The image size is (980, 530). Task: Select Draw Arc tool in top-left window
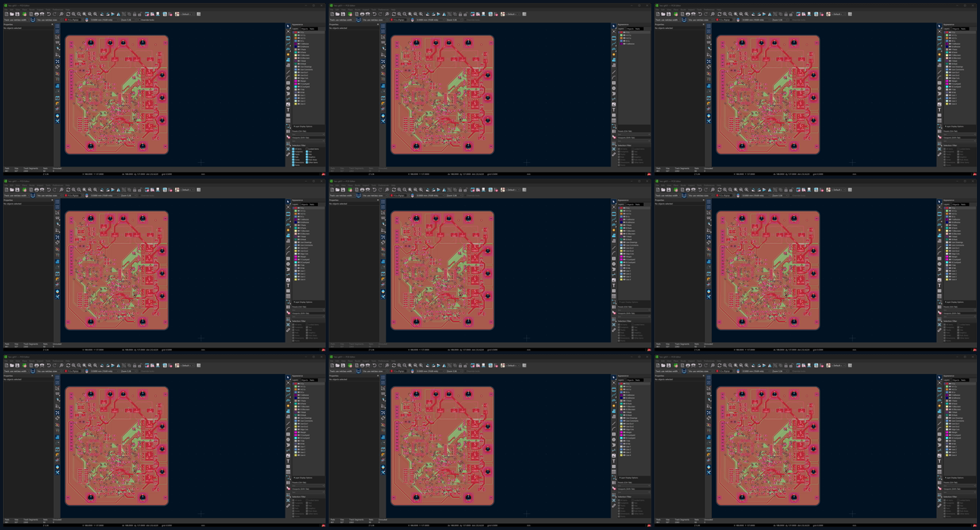click(289, 77)
